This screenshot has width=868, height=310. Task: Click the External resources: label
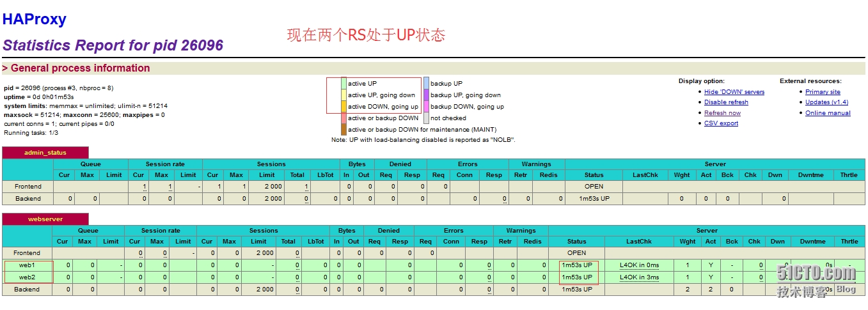coord(810,81)
